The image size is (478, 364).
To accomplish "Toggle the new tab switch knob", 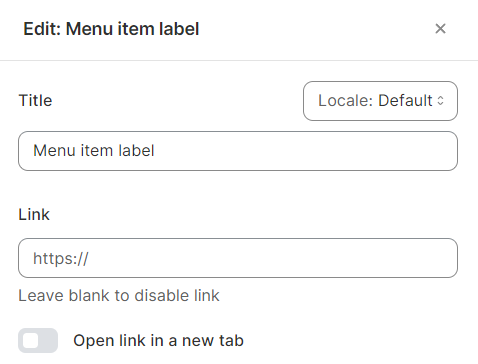I will click(x=31, y=340).
